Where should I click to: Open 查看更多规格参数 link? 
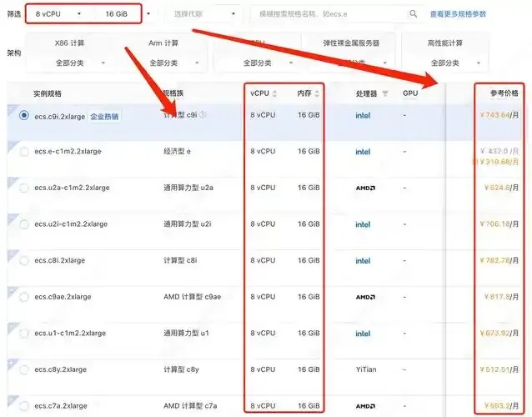click(x=458, y=14)
